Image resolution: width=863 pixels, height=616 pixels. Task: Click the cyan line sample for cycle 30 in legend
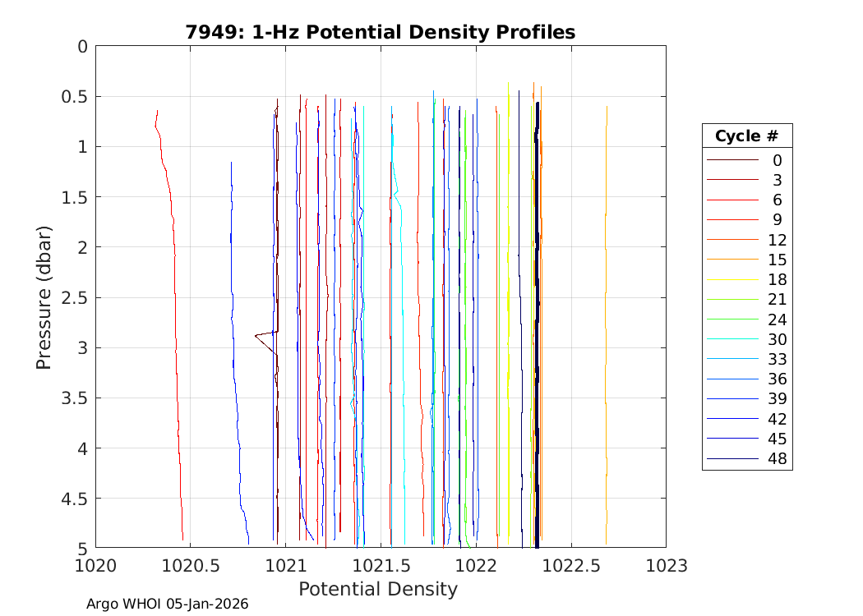coord(731,339)
